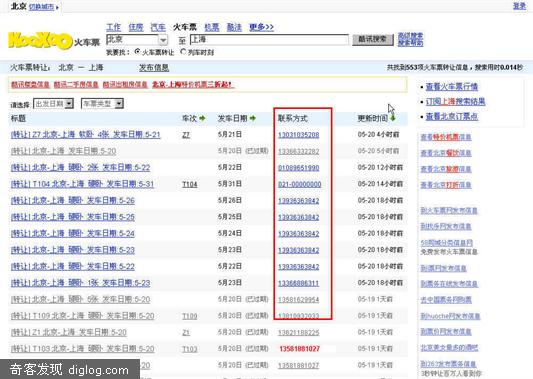Open the 机票 navigation tab
533x379 pixels.
(x=212, y=27)
